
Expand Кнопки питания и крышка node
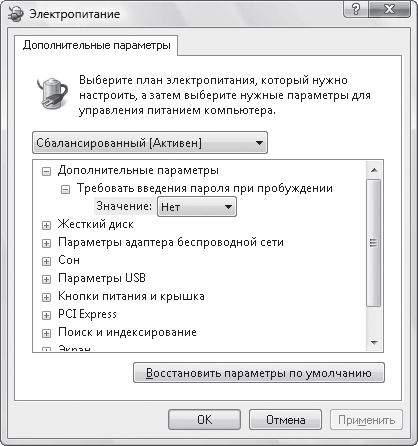[x=46, y=297]
